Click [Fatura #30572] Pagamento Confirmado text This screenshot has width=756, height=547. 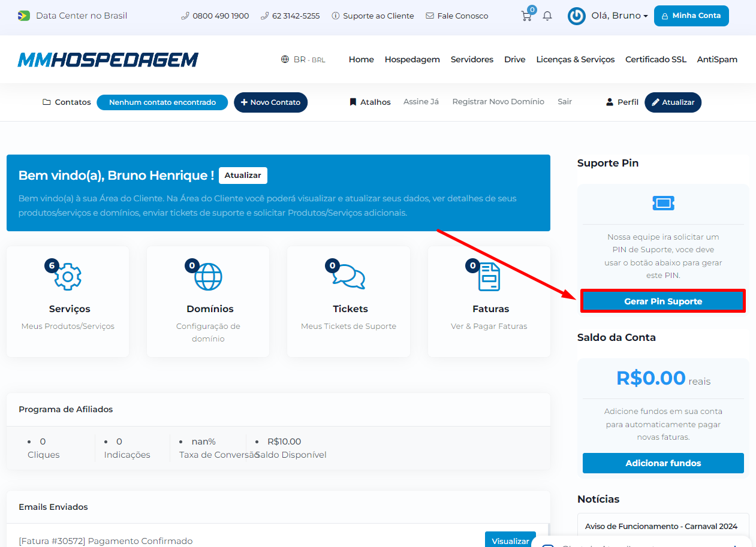coord(106,541)
